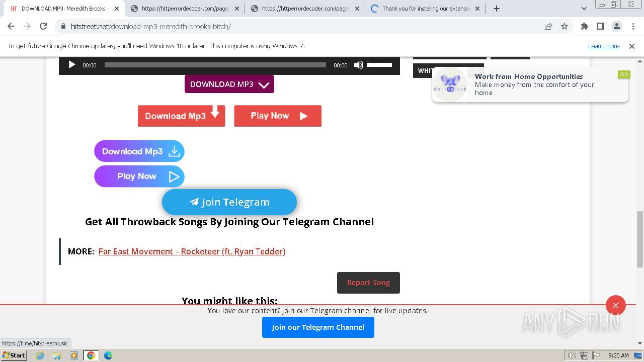Adjust the audio volume slider
The image size is (644, 362).
[379, 65]
